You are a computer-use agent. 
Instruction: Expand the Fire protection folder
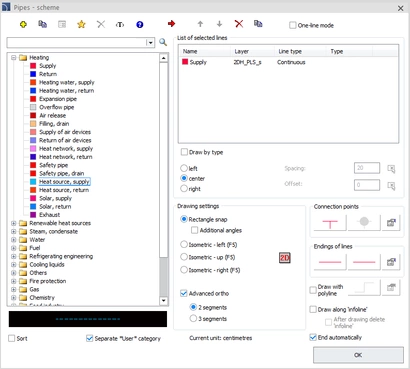click(14, 281)
